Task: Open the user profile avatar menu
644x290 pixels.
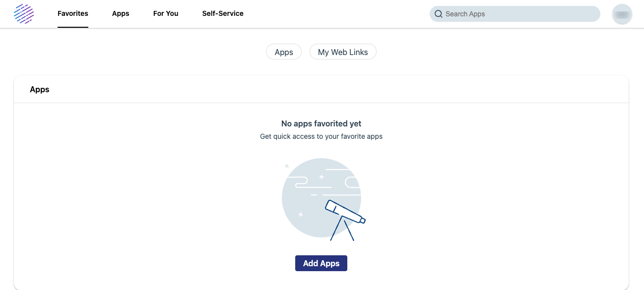Action: click(622, 14)
